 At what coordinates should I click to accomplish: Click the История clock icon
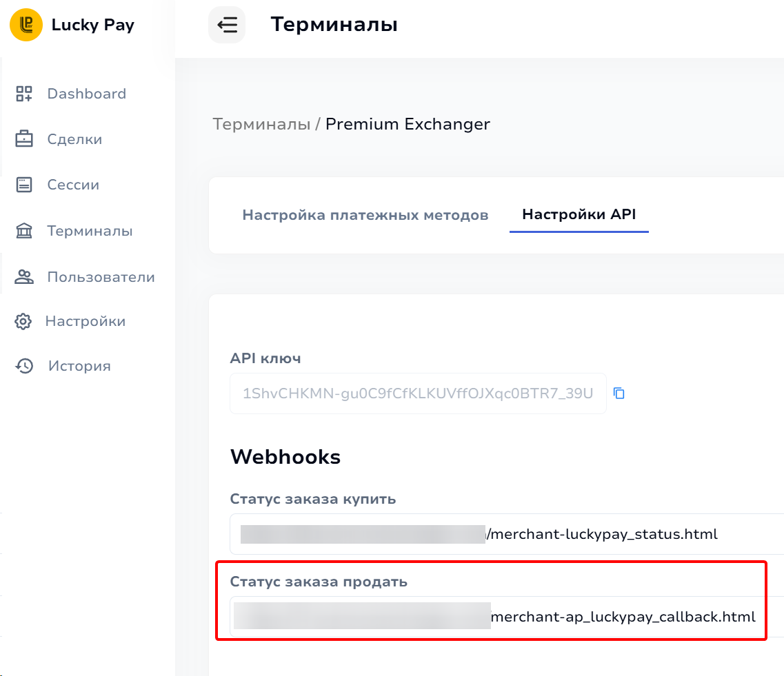point(25,366)
